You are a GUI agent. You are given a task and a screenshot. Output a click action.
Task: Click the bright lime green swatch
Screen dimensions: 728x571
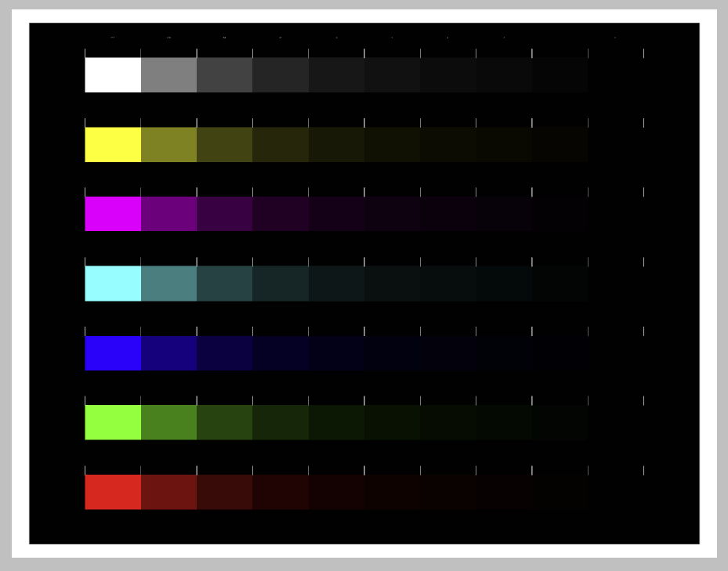(113, 422)
